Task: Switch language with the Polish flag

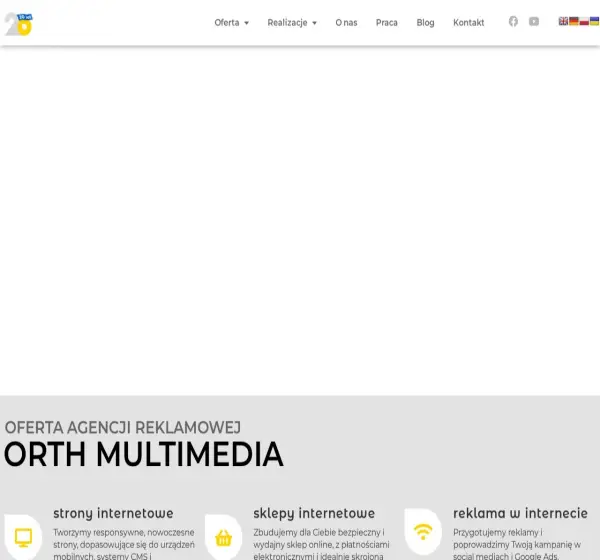Action: (x=584, y=21)
